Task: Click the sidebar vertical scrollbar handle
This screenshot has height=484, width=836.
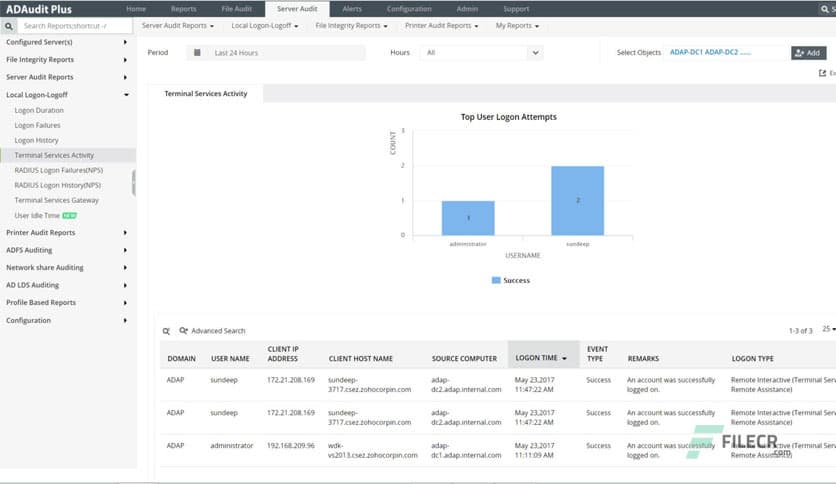Action: [133, 183]
